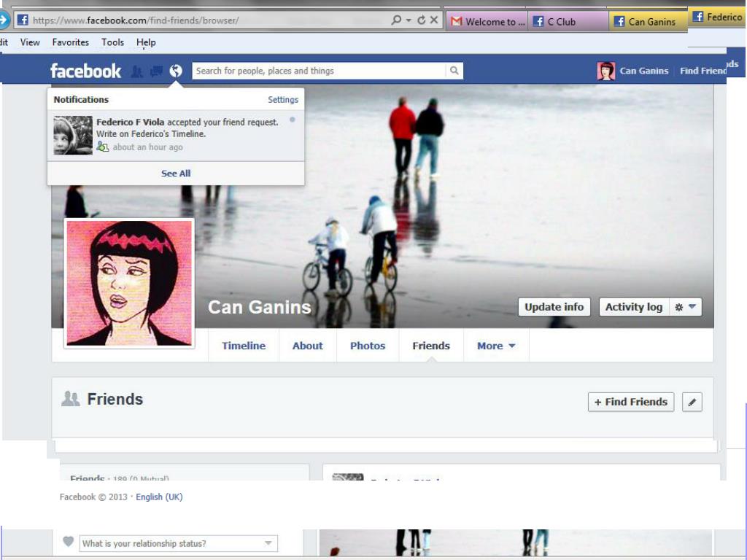Screen dimensions: 747x560
Task: Open the Help menu
Action: [x=146, y=42]
